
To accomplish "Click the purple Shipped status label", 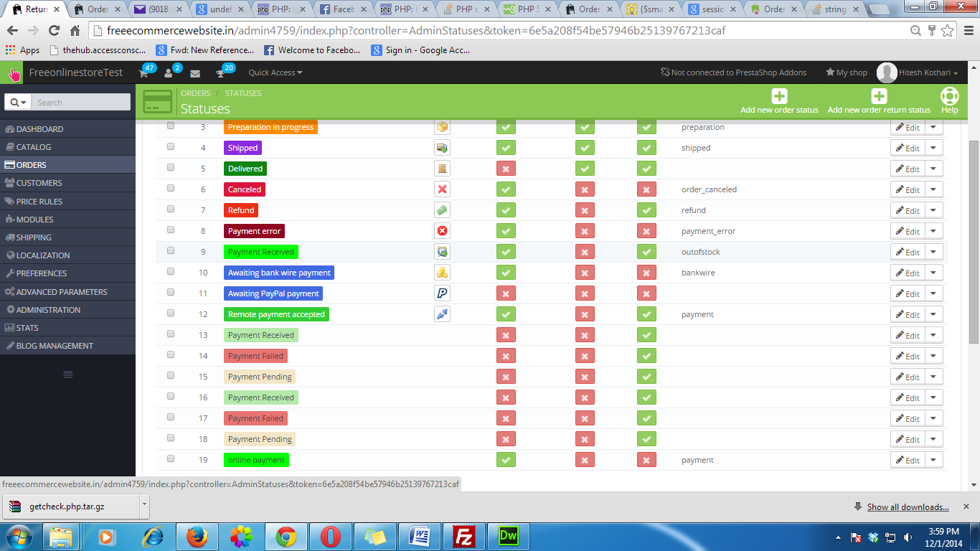I will point(242,148).
